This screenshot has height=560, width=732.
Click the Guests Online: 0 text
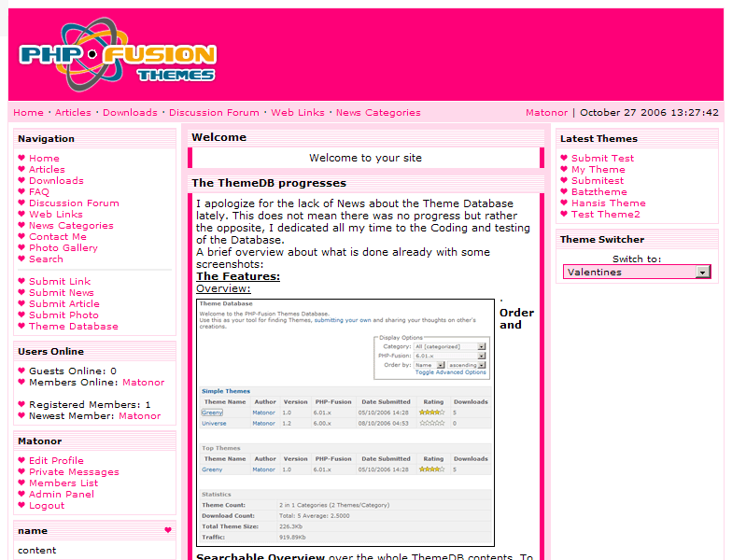[73, 371]
